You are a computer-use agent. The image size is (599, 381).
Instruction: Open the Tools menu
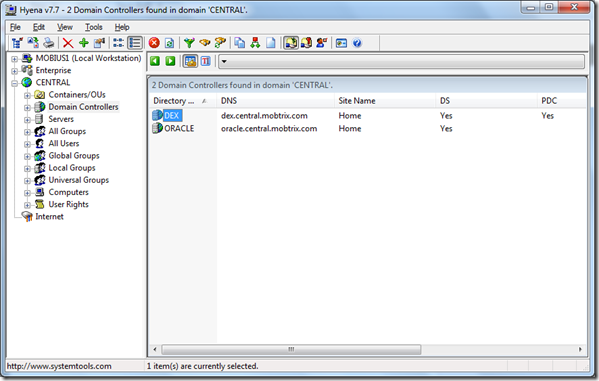point(94,27)
